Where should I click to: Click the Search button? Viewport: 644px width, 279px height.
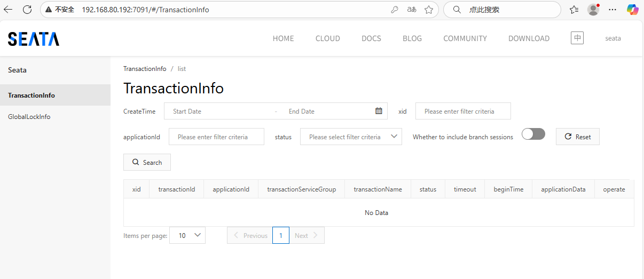(x=147, y=162)
